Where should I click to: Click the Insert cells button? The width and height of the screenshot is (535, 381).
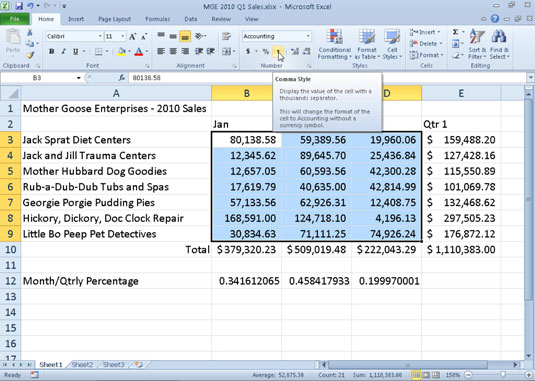(425, 32)
